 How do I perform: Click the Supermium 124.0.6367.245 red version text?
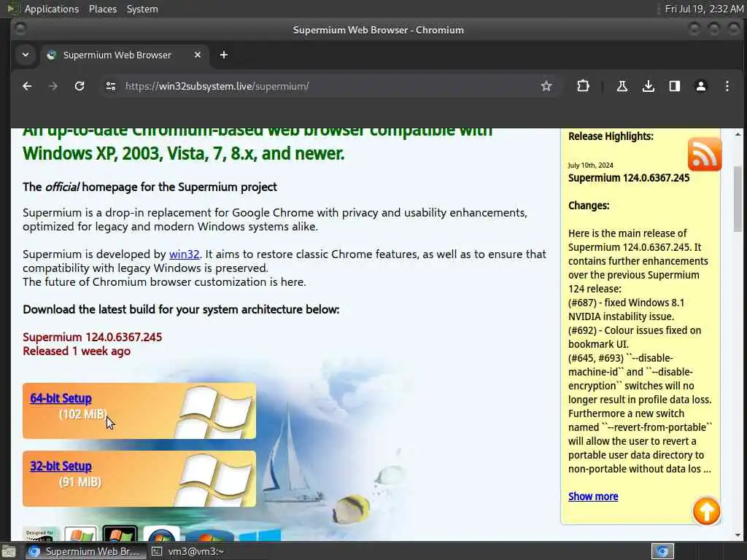coord(93,337)
